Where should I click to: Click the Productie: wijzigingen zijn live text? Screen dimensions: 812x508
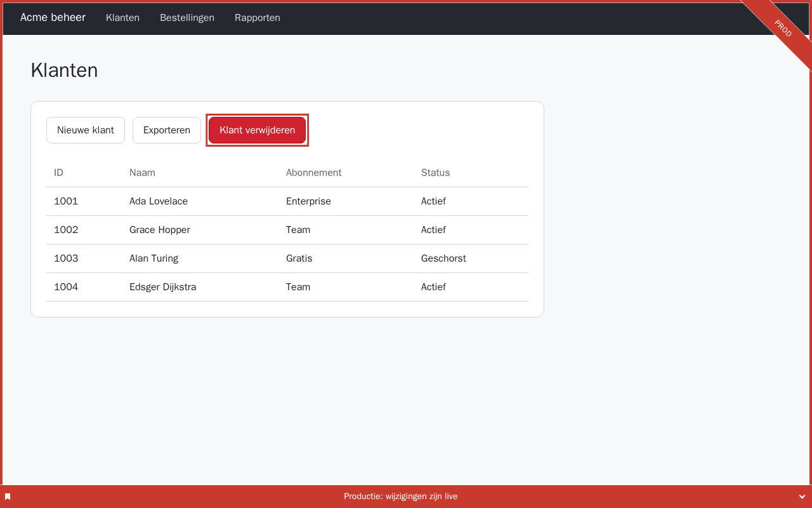pos(401,497)
